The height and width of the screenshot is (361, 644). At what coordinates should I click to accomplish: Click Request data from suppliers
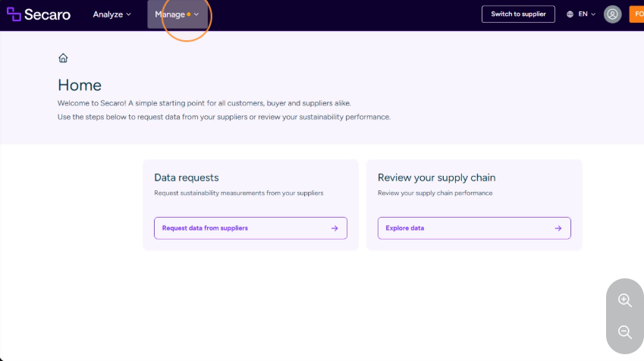point(250,228)
